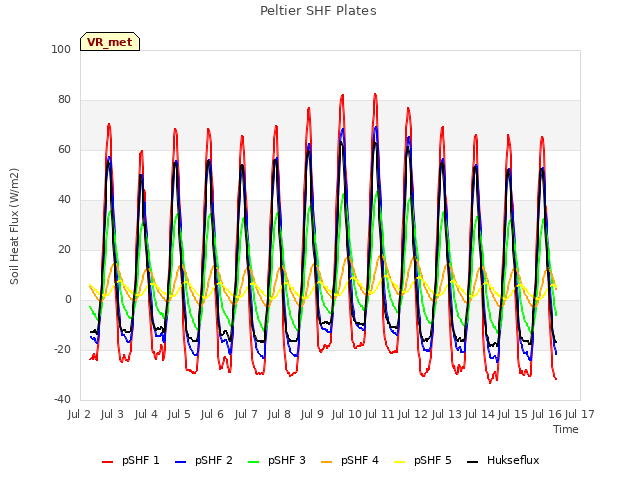The height and width of the screenshot is (480, 640).
Task: Click the Jul 6 x-axis label
Action: pyautogui.click(x=212, y=415)
